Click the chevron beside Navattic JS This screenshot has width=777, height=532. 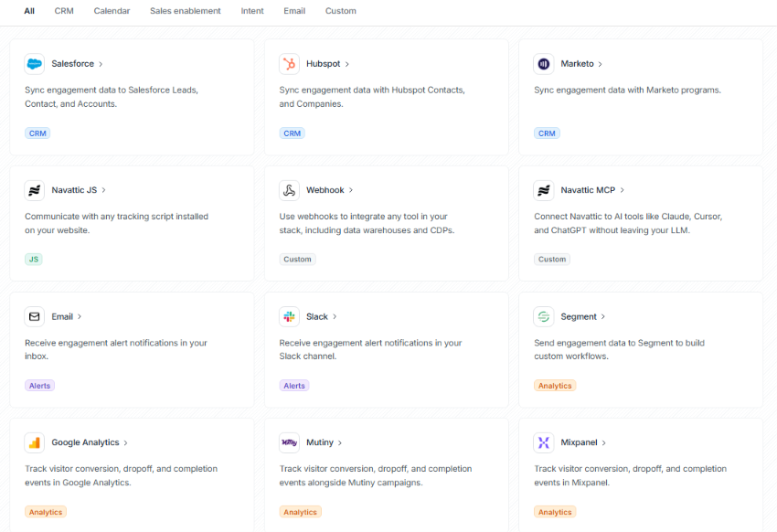pyautogui.click(x=103, y=190)
